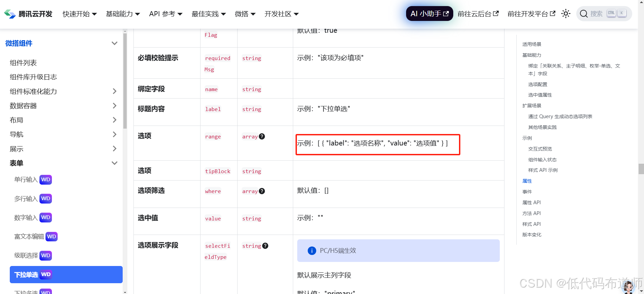The width and height of the screenshot is (644, 294).
Task: Click the WD badge beside 富文本编辑
Action: pyautogui.click(x=52, y=237)
